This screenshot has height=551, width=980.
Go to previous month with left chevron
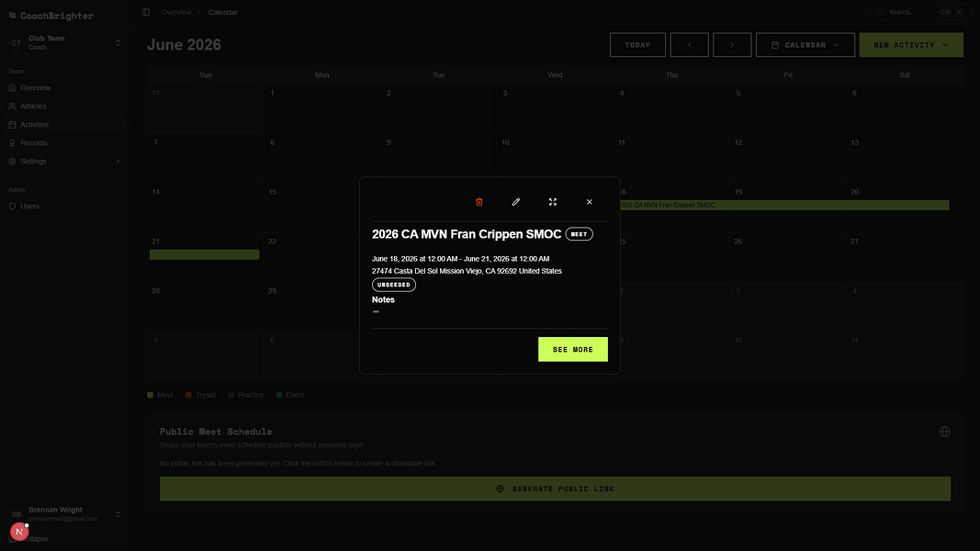click(690, 45)
